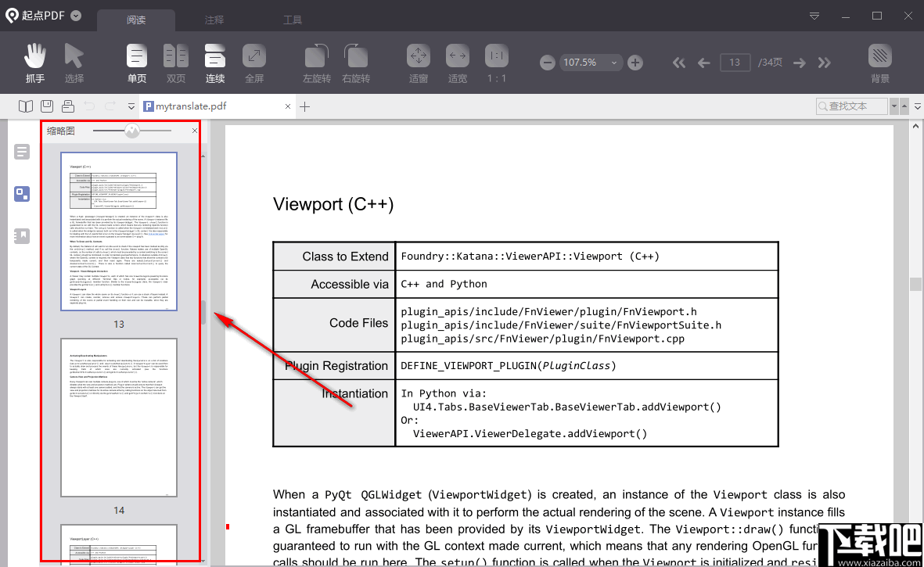Click the ViewerAPI.ViewerDelegate.addViewport() text
Screen dimensions: 924x567
530,434
